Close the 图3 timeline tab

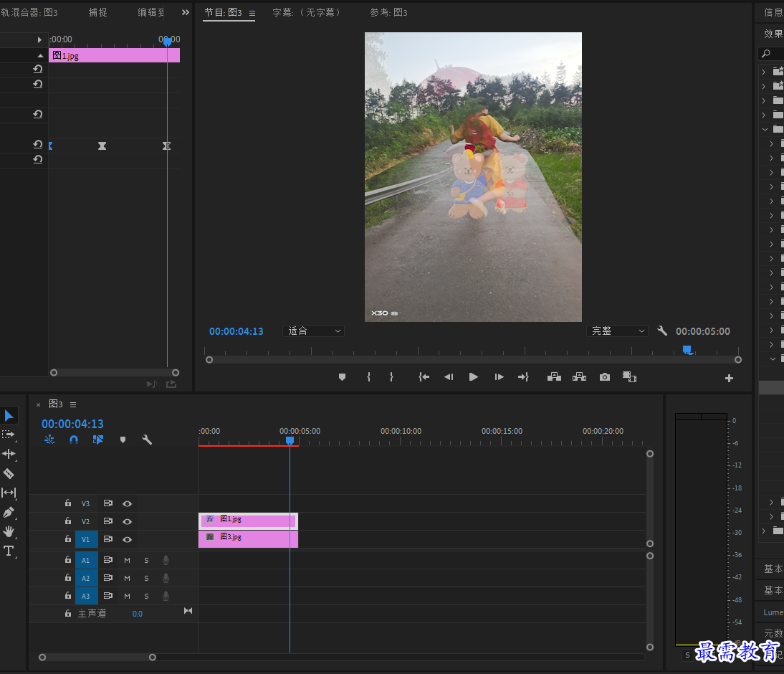tap(39, 405)
